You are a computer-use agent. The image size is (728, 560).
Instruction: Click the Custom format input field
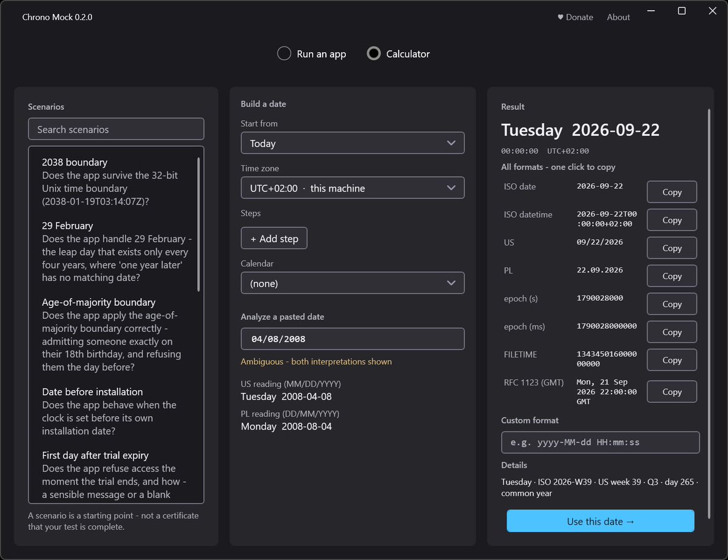coord(600,442)
